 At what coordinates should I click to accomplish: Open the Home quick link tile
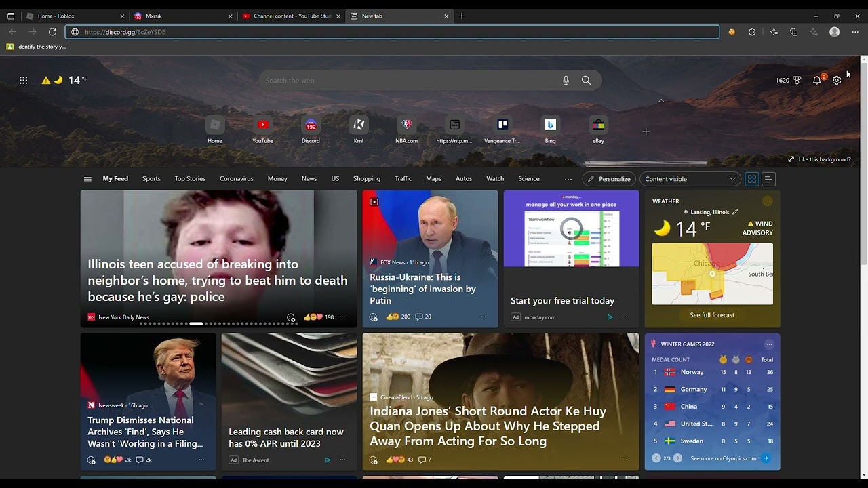point(215,129)
